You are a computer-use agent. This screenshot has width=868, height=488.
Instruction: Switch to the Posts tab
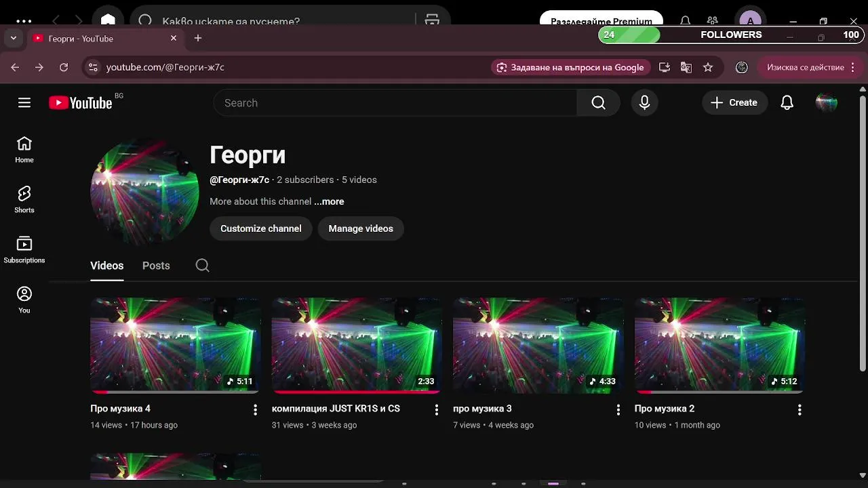tap(156, 266)
